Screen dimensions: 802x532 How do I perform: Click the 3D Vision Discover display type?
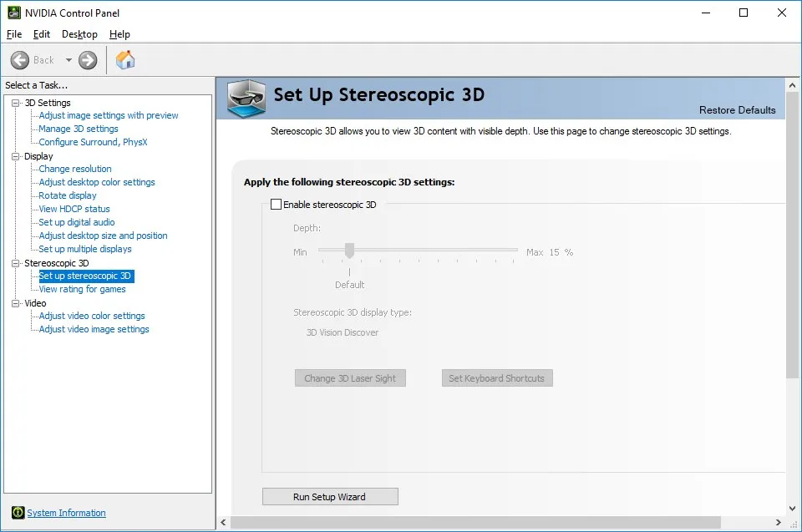(343, 332)
